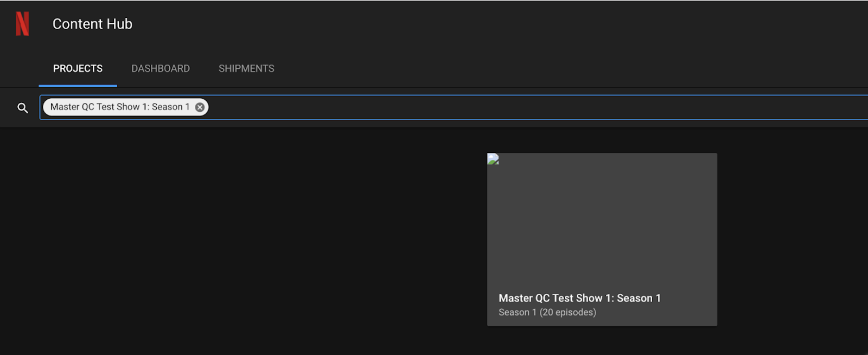The image size is (868, 355).
Task: Click the blue underline below Projects tab
Action: click(78, 86)
